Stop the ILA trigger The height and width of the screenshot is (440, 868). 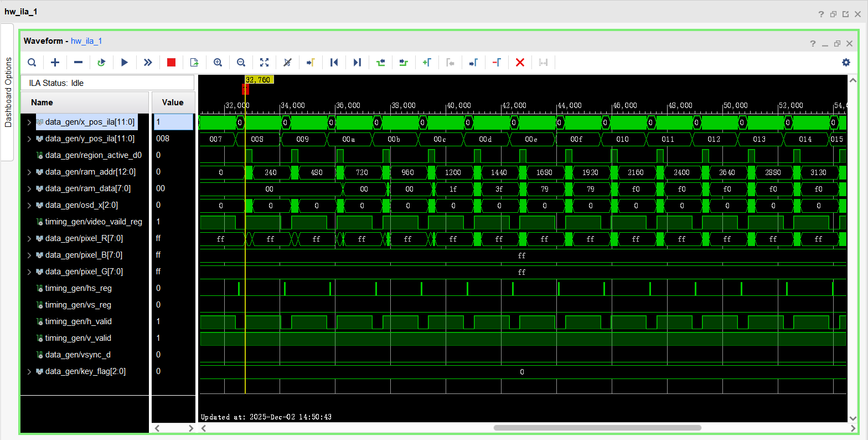(171, 63)
